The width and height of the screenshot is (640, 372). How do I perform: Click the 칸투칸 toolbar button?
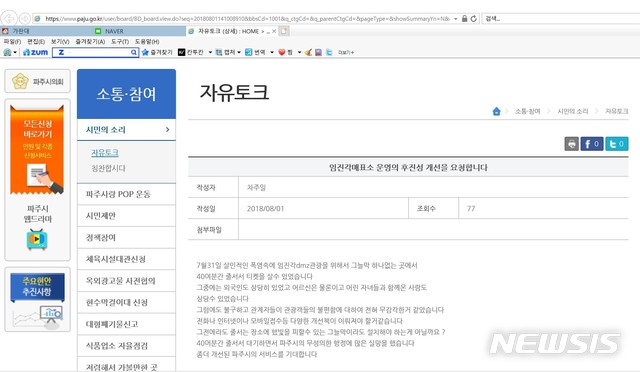[191, 52]
